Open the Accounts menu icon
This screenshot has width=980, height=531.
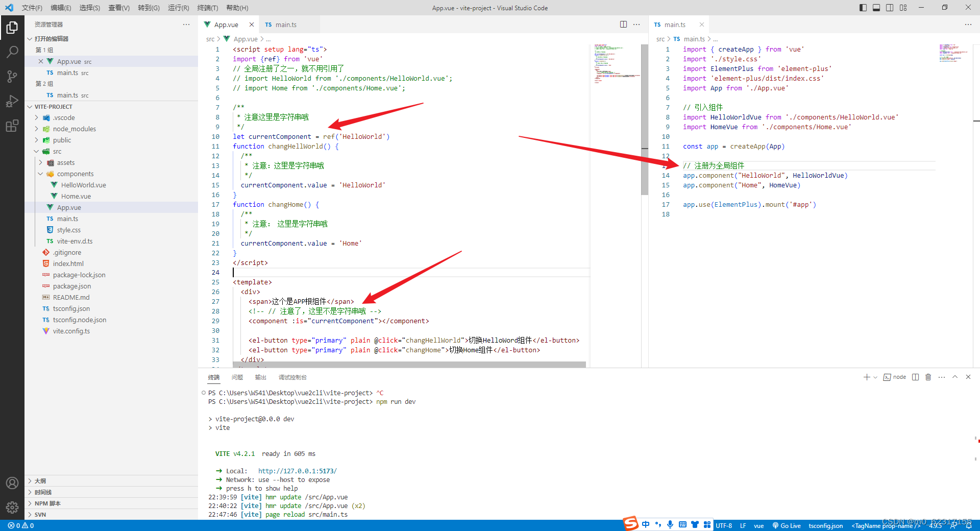click(12, 483)
